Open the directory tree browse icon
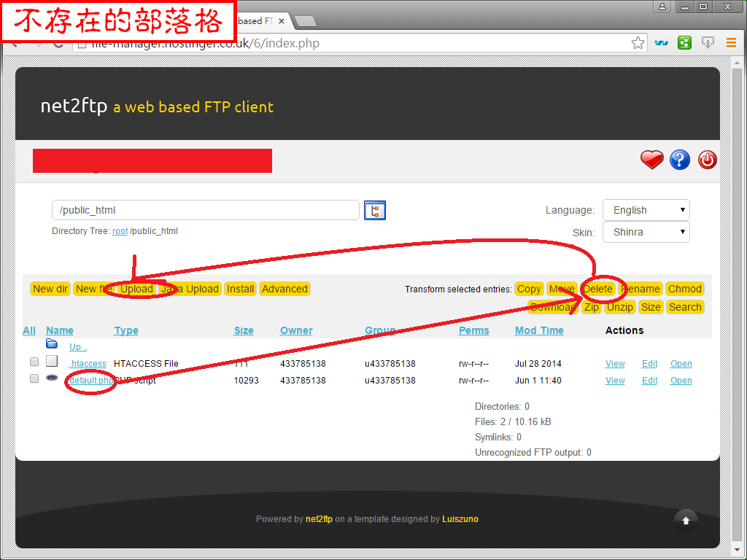This screenshot has width=747, height=560. tap(375, 210)
